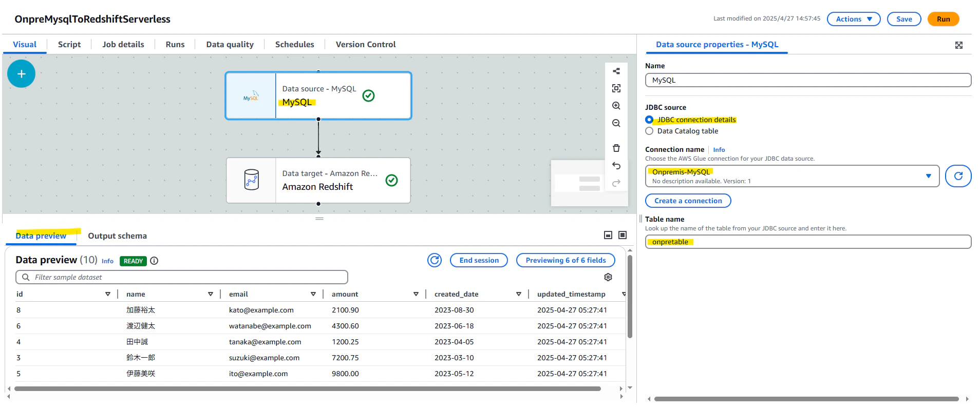Open the Actions dropdown menu
This screenshot has width=980, height=410.
click(x=854, y=19)
